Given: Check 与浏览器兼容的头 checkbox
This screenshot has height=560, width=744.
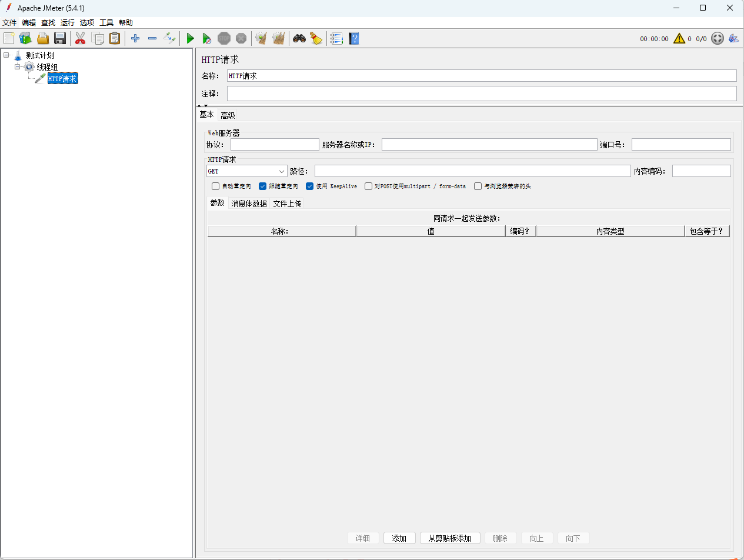Looking at the screenshot, I should [478, 186].
